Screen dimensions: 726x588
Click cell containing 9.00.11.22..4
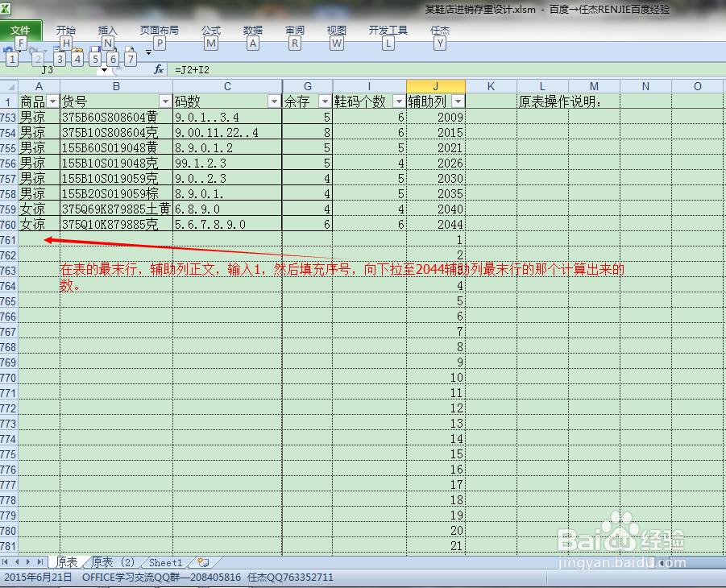pyautogui.click(x=227, y=133)
